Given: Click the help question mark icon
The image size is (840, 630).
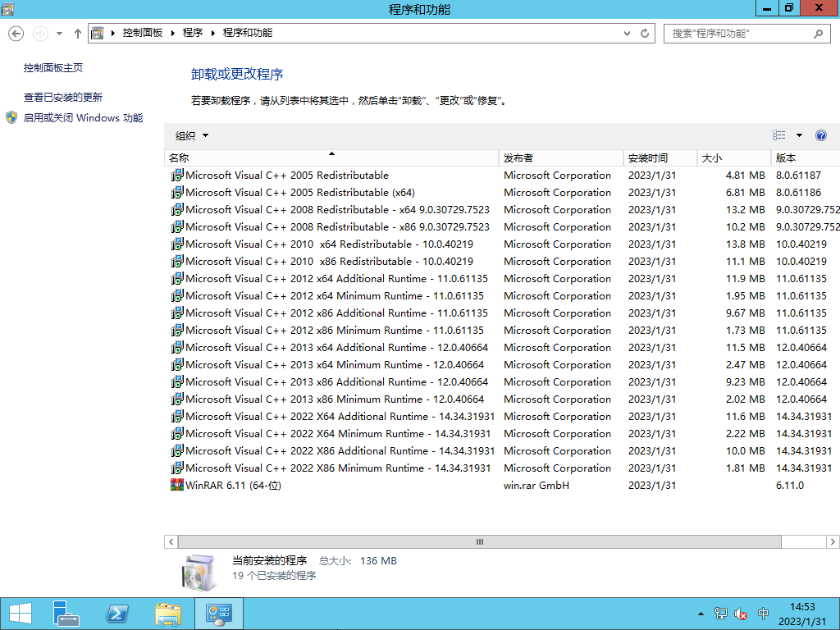Looking at the screenshot, I should (x=821, y=135).
